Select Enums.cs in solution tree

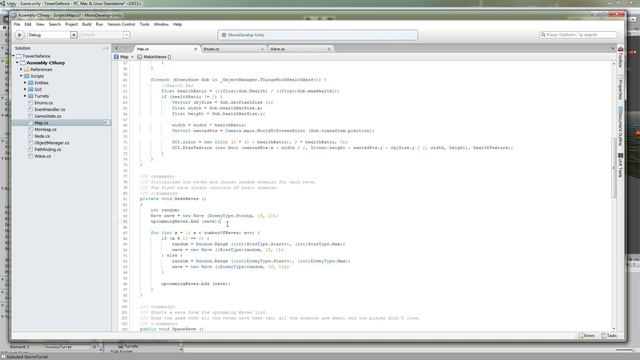pos(43,103)
